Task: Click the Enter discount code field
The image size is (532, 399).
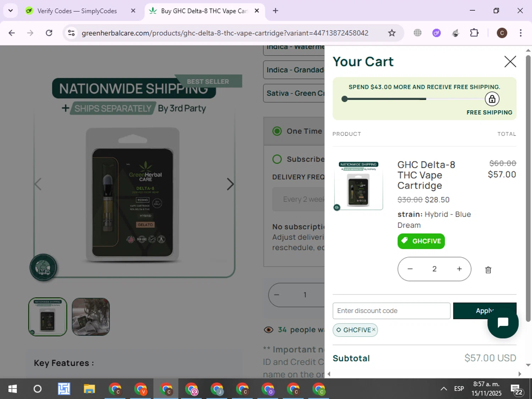Action: click(392, 311)
